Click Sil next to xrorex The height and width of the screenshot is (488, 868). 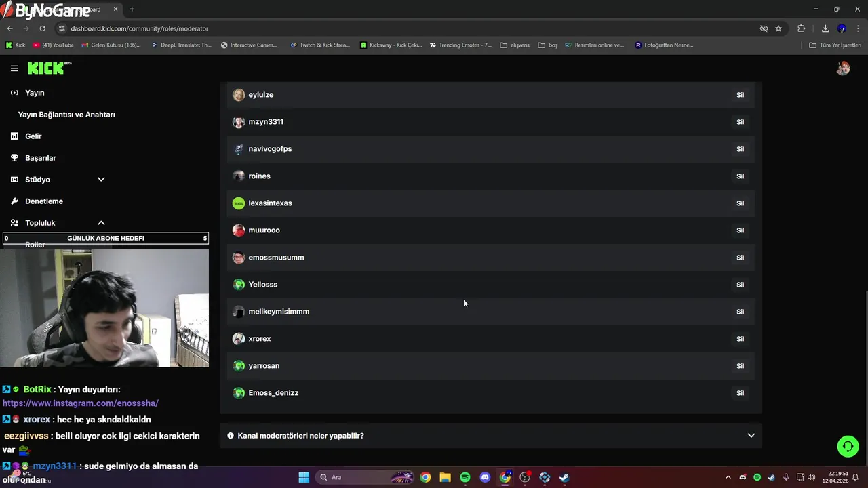point(740,339)
